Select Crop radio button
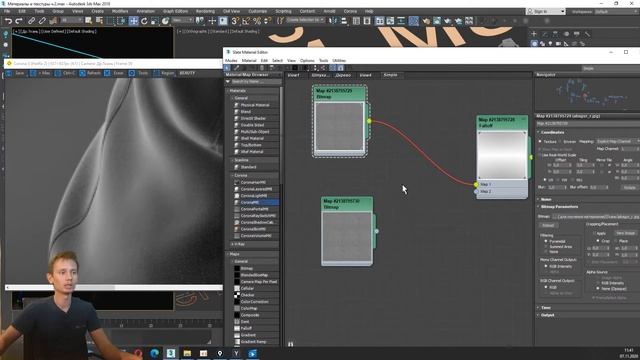 click(x=598, y=241)
